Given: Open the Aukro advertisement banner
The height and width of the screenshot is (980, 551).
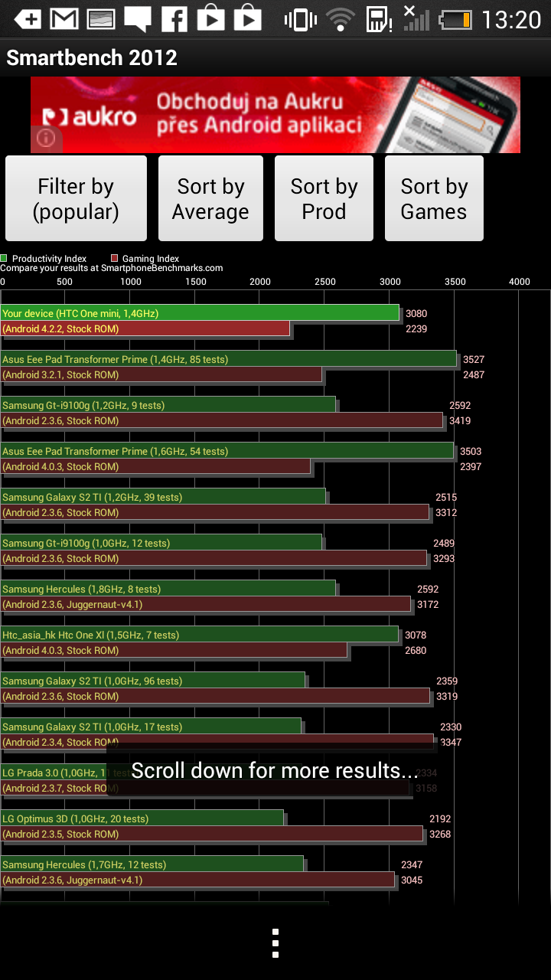Looking at the screenshot, I should point(275,115).
